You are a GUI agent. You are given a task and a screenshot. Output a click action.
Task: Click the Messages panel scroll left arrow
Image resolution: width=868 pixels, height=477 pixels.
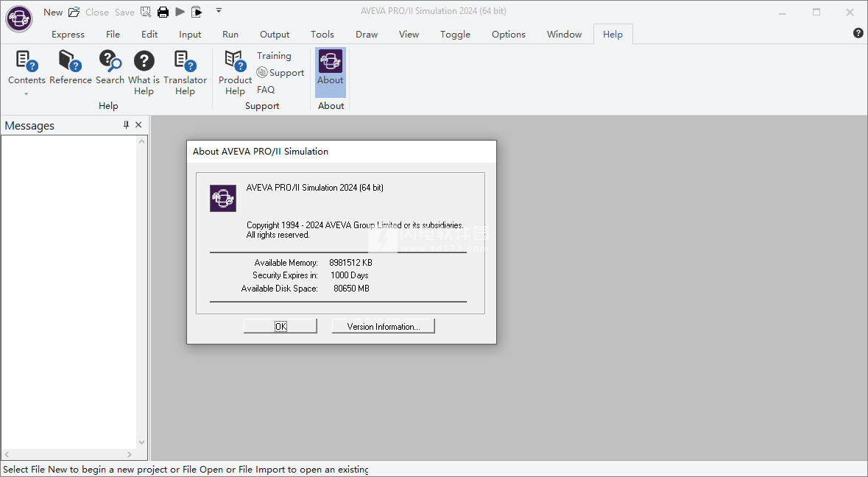coord(7,454)
